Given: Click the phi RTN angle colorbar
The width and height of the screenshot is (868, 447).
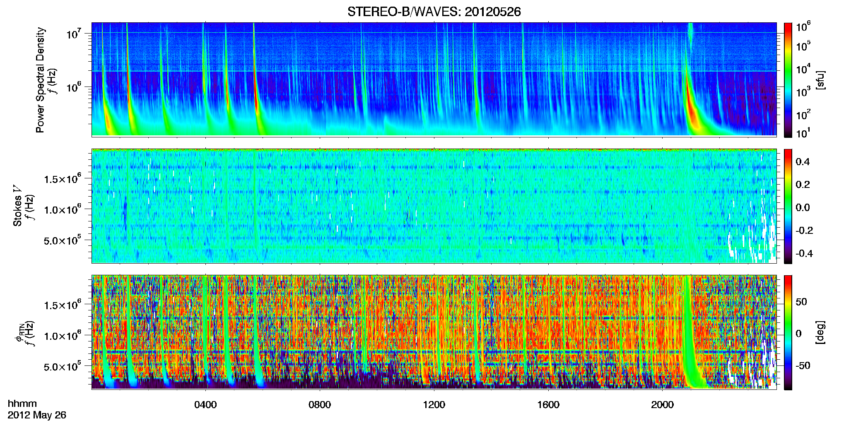Looking at the screenshot, I should coord(788,332).
